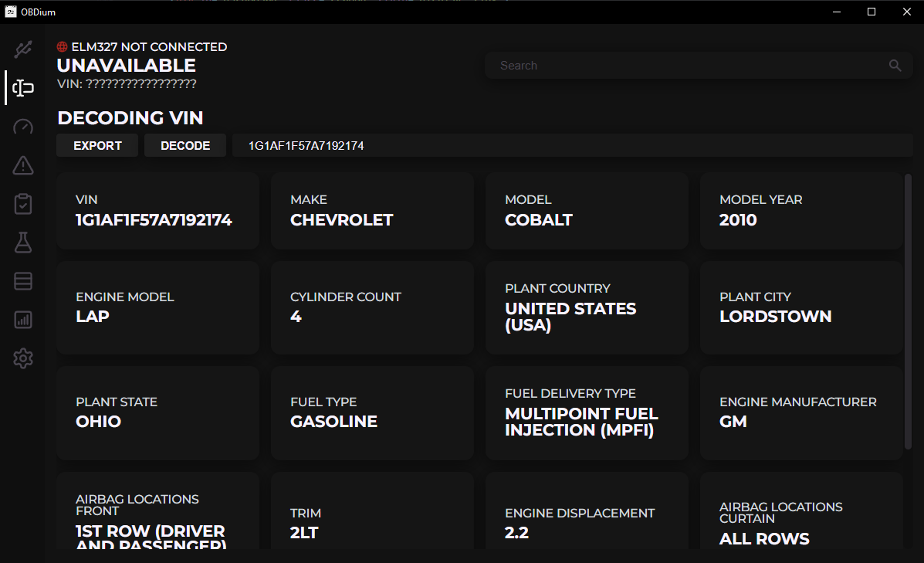Click the search magnifier icon

click(x=895, y=66)
